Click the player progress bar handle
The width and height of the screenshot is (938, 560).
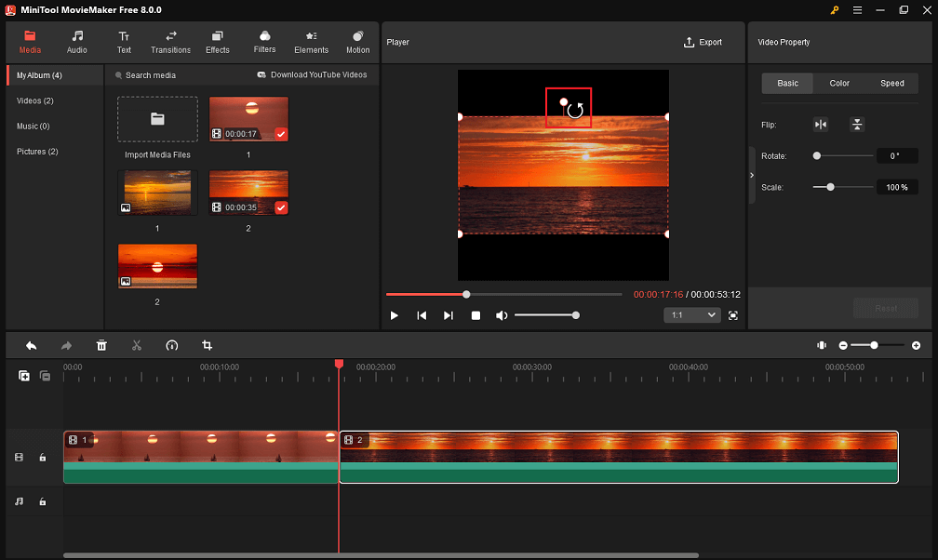(x=466, y=294)
